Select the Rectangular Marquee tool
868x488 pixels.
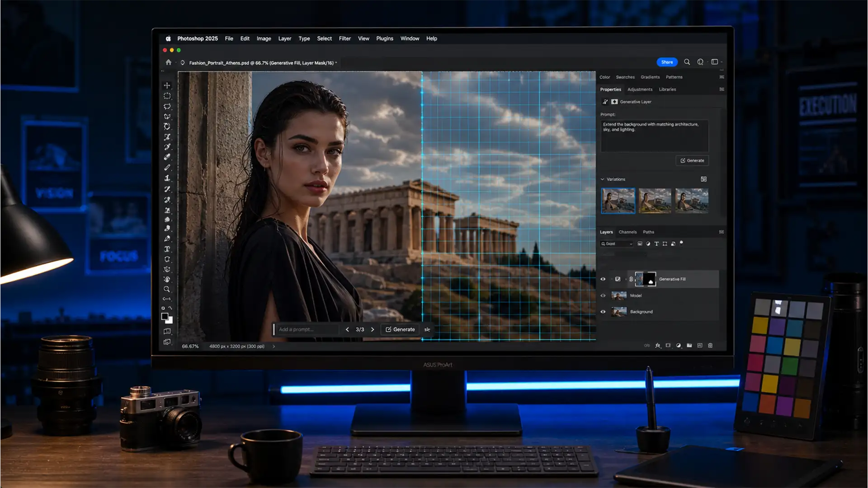167,96
